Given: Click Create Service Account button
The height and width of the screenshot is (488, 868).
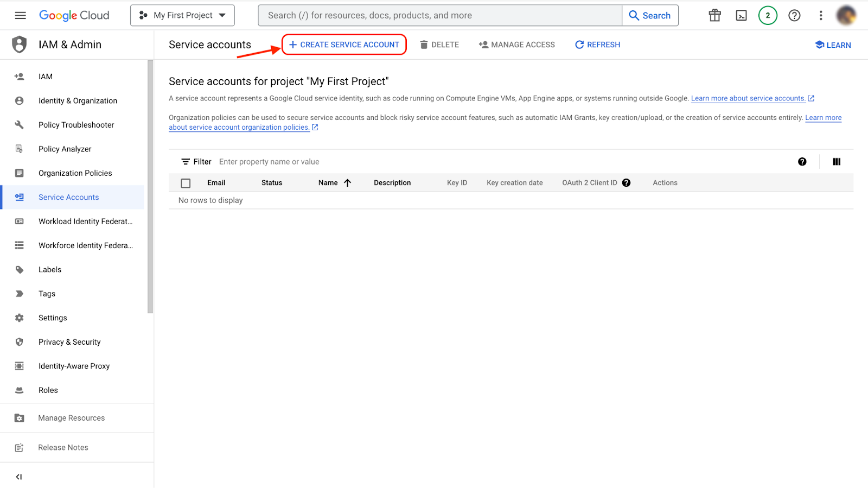Looking at the screenshot, I should click(x=344, y=45).
